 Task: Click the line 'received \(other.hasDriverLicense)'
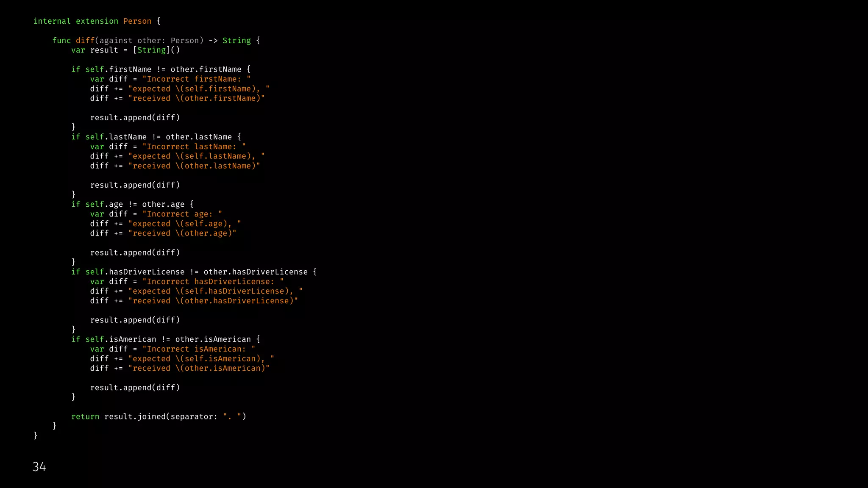point(194,301)
